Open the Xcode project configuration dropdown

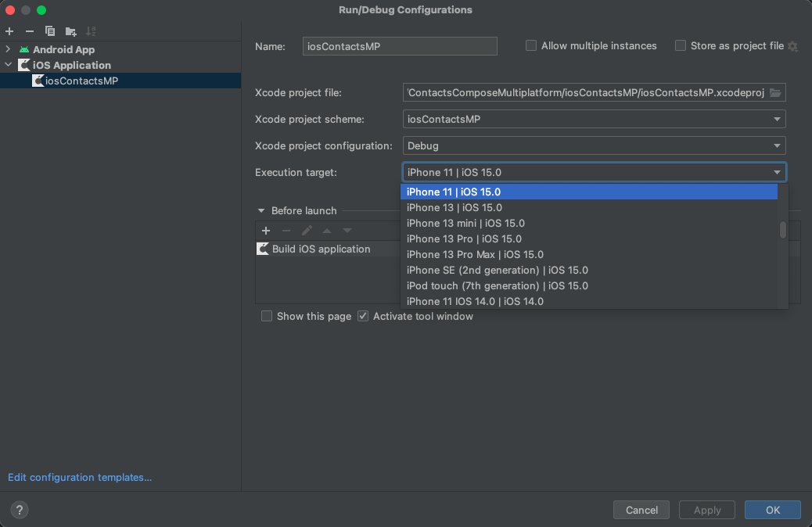(x=778, y=145)
